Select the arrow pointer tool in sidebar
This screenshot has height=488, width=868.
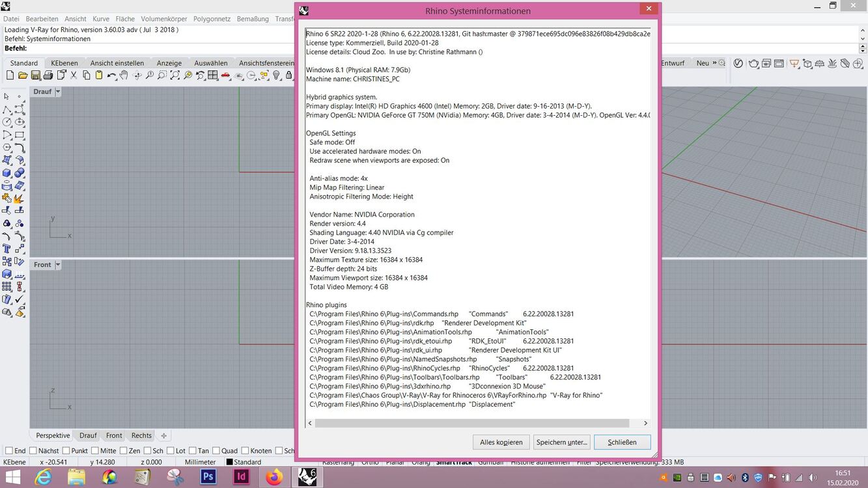[7, 96]
